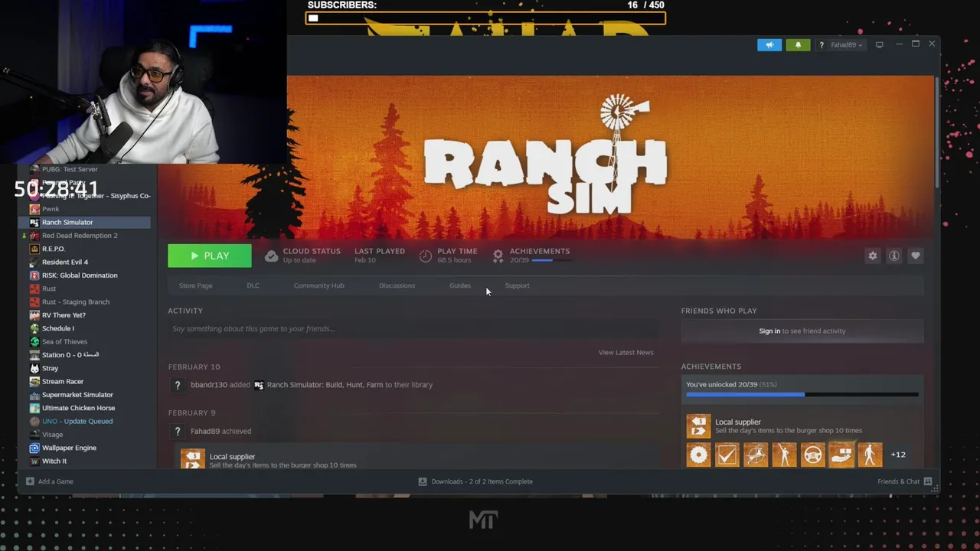
Task: Click Local supplier achievement icon in Achievements panel
Action: 698,426
